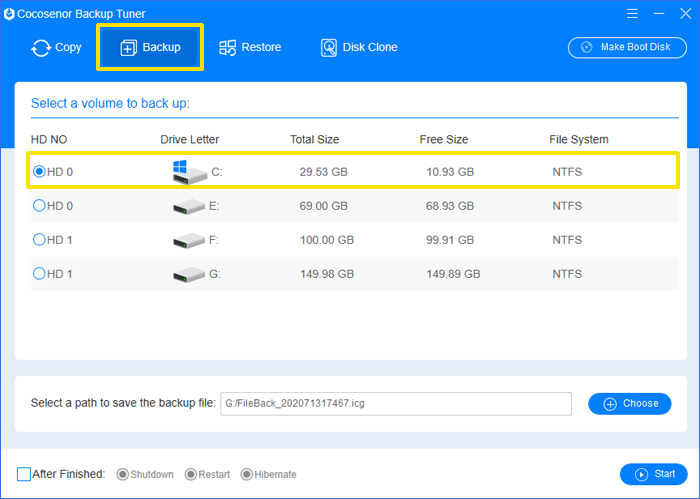Open the Restore tab
This screenshot has width=700, height=499.
pyautogui.click(x=250, y=47)
